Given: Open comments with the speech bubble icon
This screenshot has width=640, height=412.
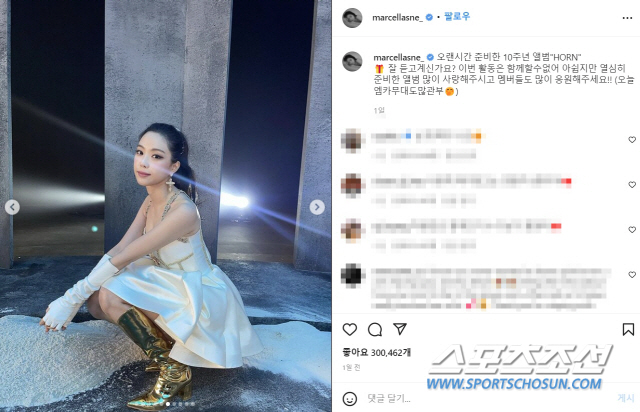Looking at the screenshot, I should [375, 329].
